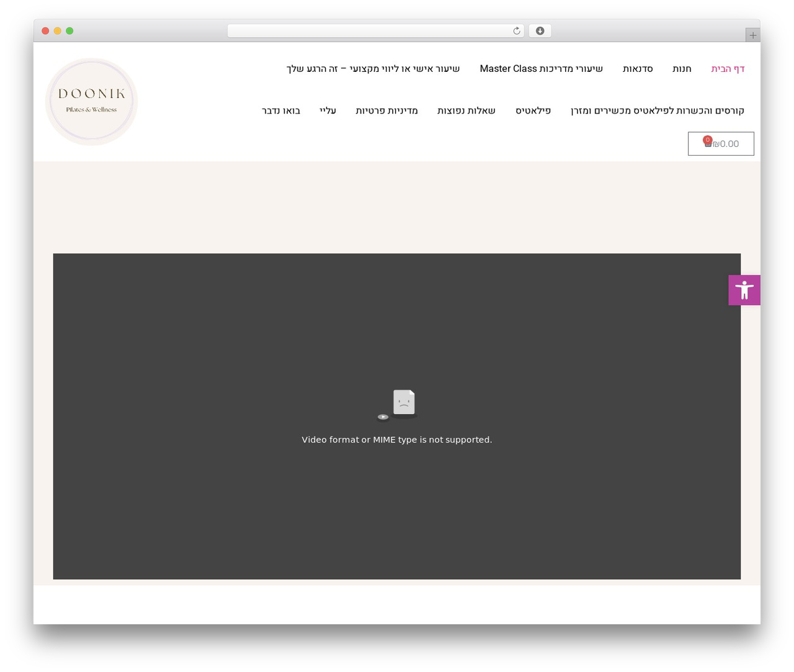This screenshot has width=794, height=672.
Task: Minimize the window with yellow button
Action: click(58, 31)
